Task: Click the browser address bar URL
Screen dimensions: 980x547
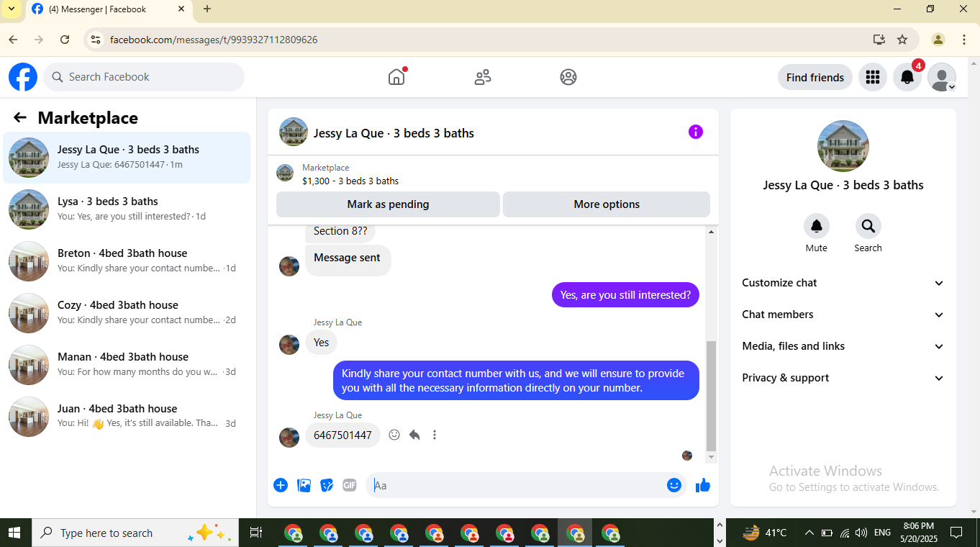Action: coord(214,40)
